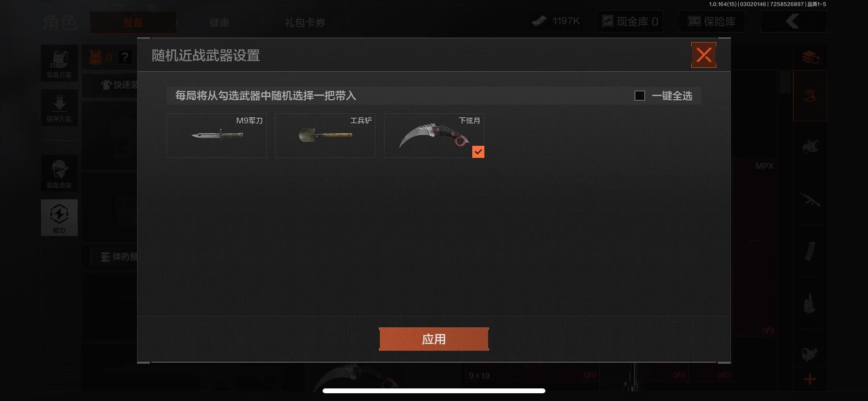
Task: Select the magazine category icon in sidebar
Action: pos(809,251)
